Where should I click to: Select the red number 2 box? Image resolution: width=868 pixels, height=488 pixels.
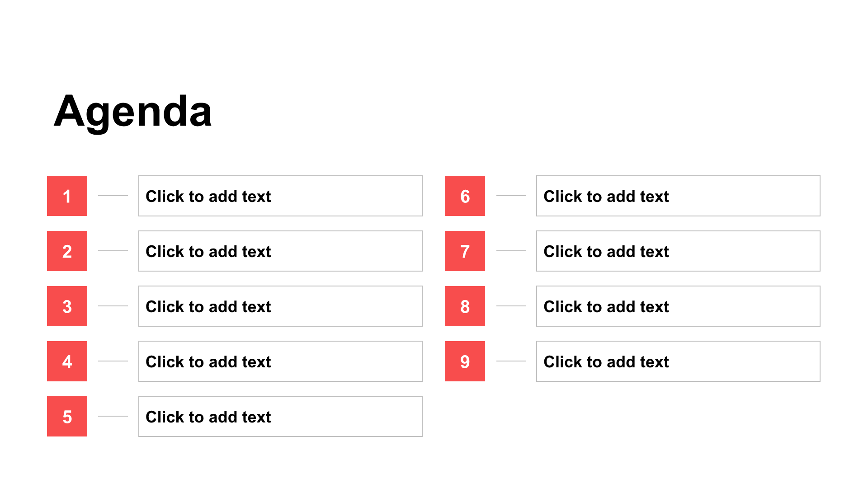click(67, 251)
